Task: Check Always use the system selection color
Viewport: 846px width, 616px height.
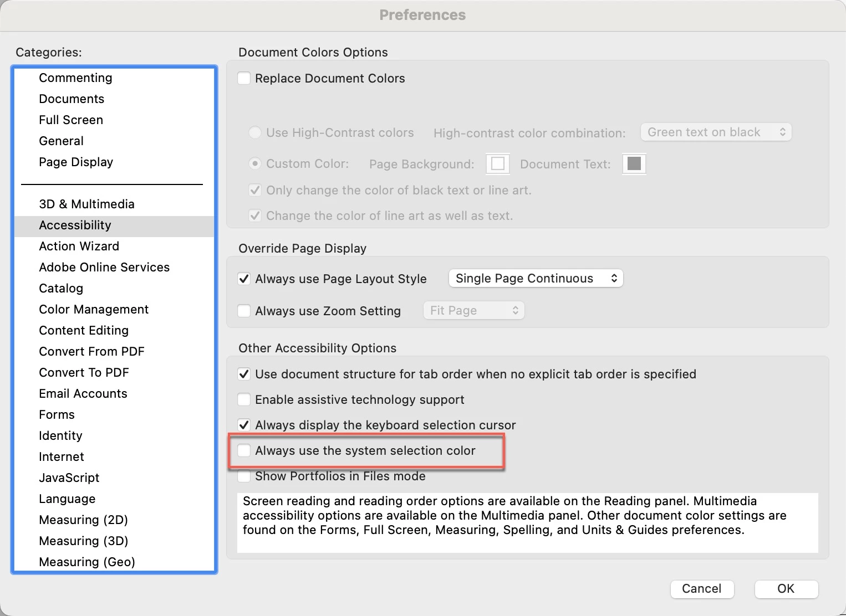Action: pyautogui.click(x=244, y=450)
